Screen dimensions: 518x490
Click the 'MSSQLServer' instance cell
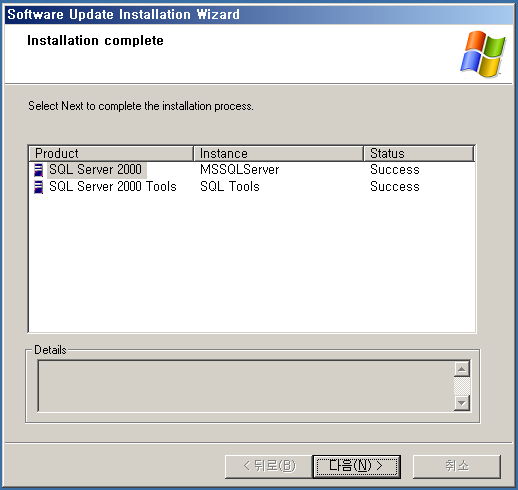[240, 170]
